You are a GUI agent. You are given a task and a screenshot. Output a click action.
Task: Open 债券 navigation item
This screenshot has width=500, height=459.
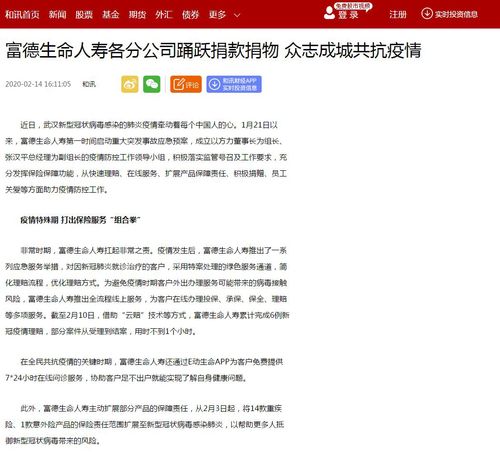coord(191,14)
